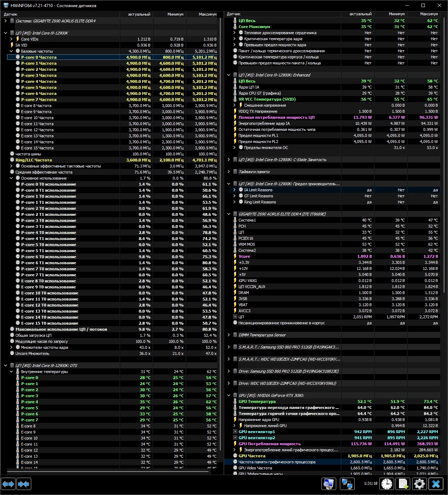Collapse the ЦП [#0]: Intel Core i9-12900K group

[5, 33]
